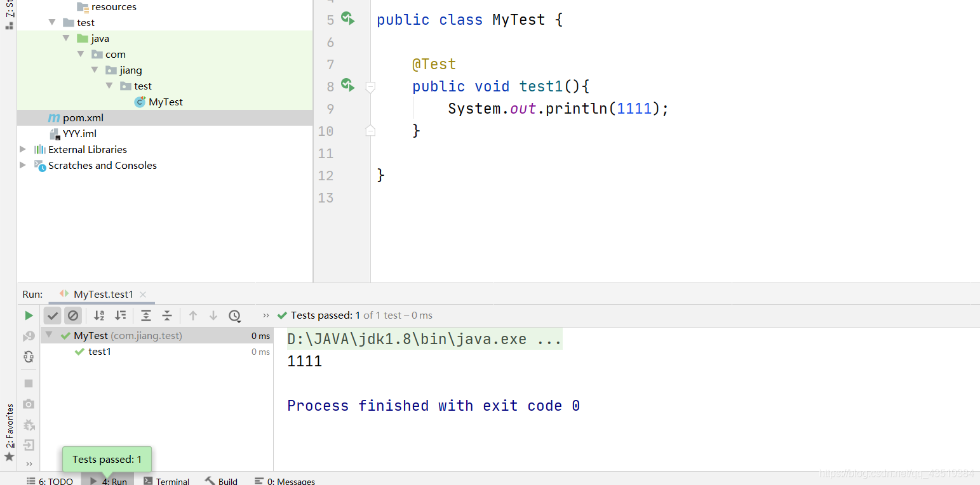
Task: Click the run gutter icon beside test1 method
Action: point(347,84)
